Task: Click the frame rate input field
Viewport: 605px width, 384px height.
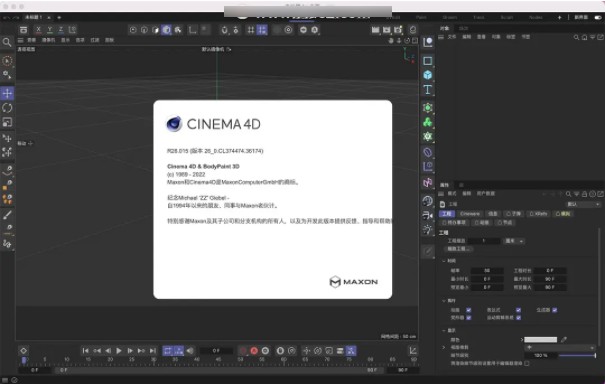Action: coord(487,271)
